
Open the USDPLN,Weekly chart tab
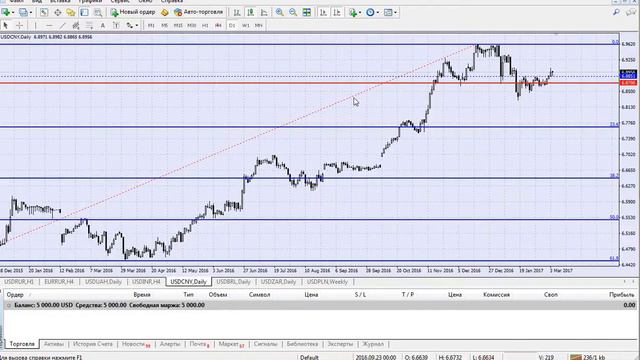click(327, 282)
